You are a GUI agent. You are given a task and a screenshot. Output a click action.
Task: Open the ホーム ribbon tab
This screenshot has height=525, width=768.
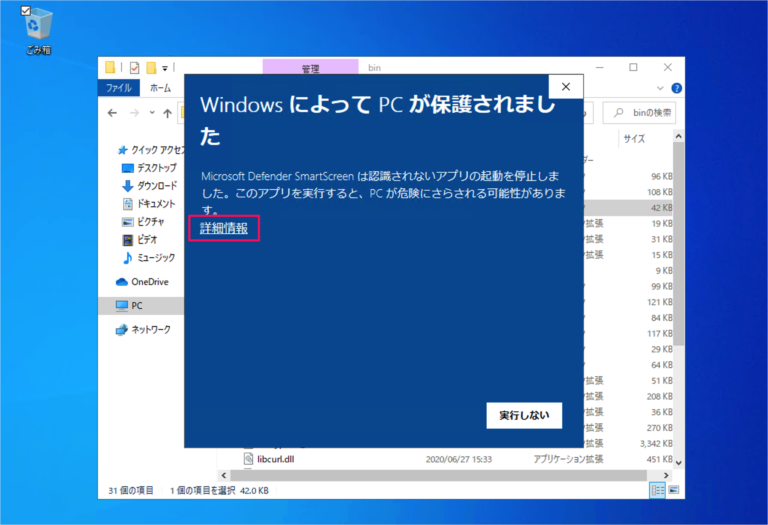160,88
